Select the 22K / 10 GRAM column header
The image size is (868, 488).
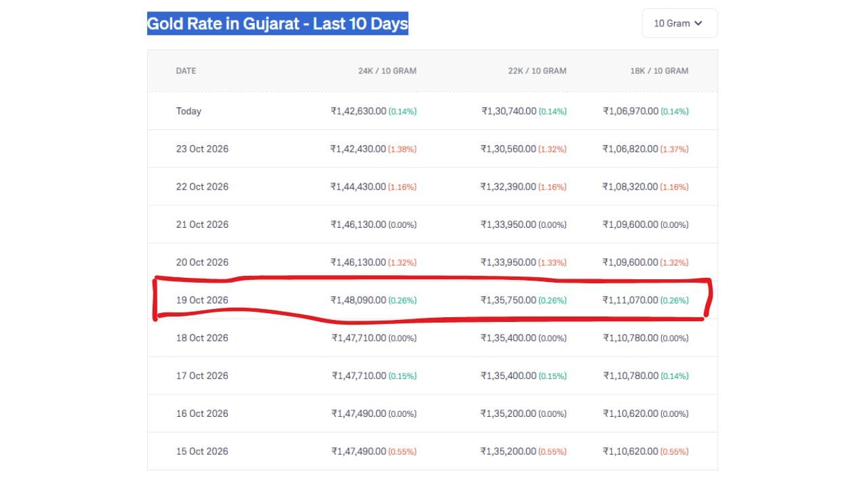click(537, 70)
